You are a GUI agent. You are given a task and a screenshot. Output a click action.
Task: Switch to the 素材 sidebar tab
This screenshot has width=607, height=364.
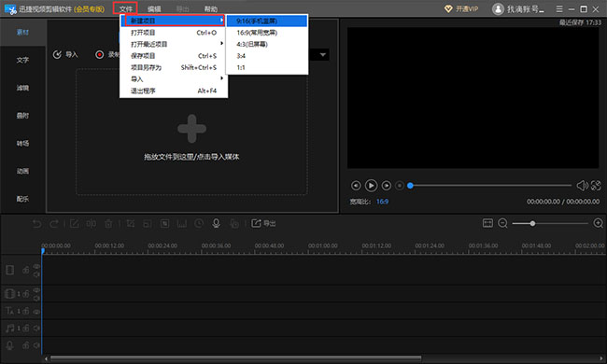(22, 32)
